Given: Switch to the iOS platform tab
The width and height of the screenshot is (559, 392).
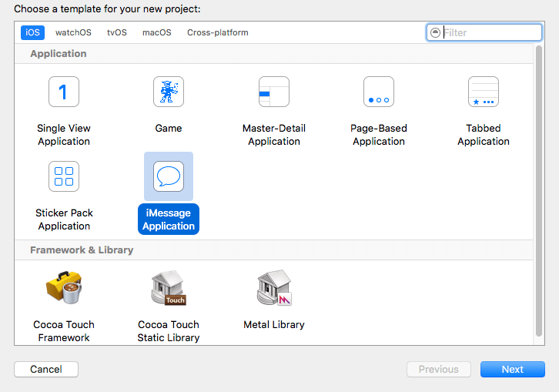Looking at the screenshot, I should click(x=32, y=32).
